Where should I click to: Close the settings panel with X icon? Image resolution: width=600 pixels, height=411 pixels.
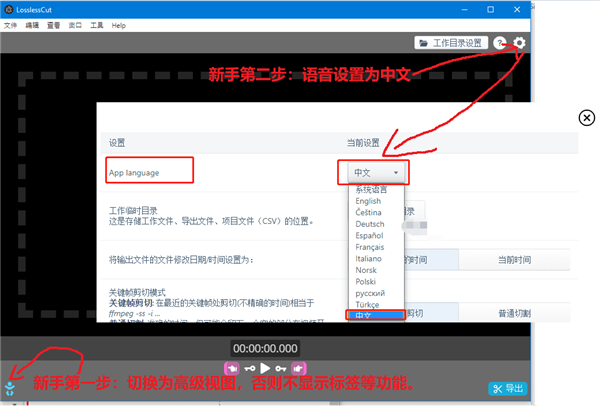(586, 117)
